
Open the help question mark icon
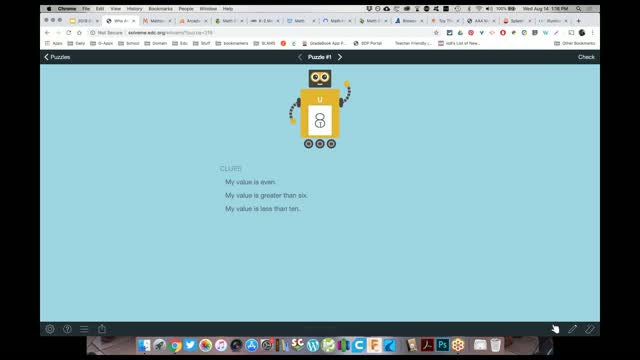point(67,329)
